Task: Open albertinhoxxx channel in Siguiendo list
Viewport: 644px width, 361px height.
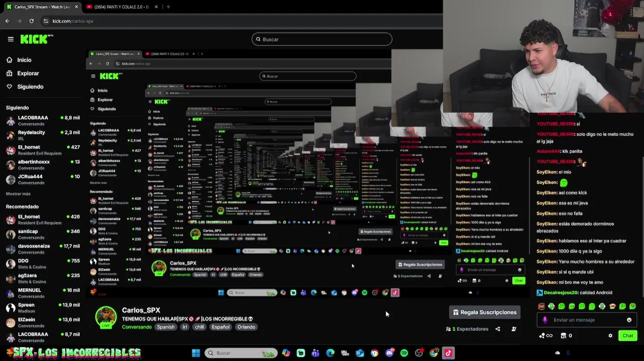Action: point(43,164)
